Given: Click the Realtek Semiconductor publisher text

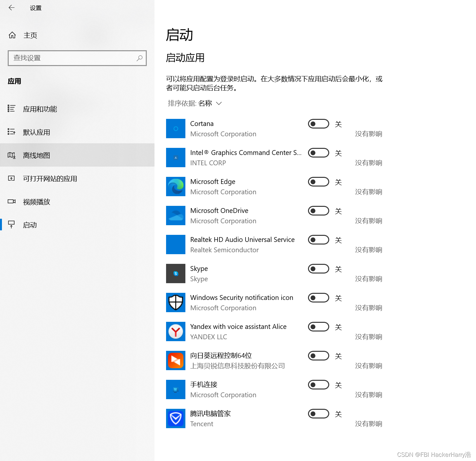Looking at the screenshot, I should [224, 250].
